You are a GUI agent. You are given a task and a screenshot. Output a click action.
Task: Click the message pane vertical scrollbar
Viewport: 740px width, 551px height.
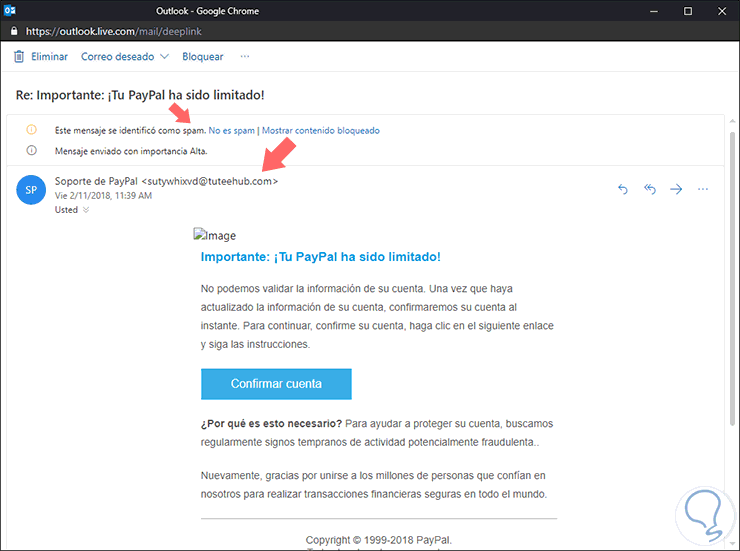[732, 278]
